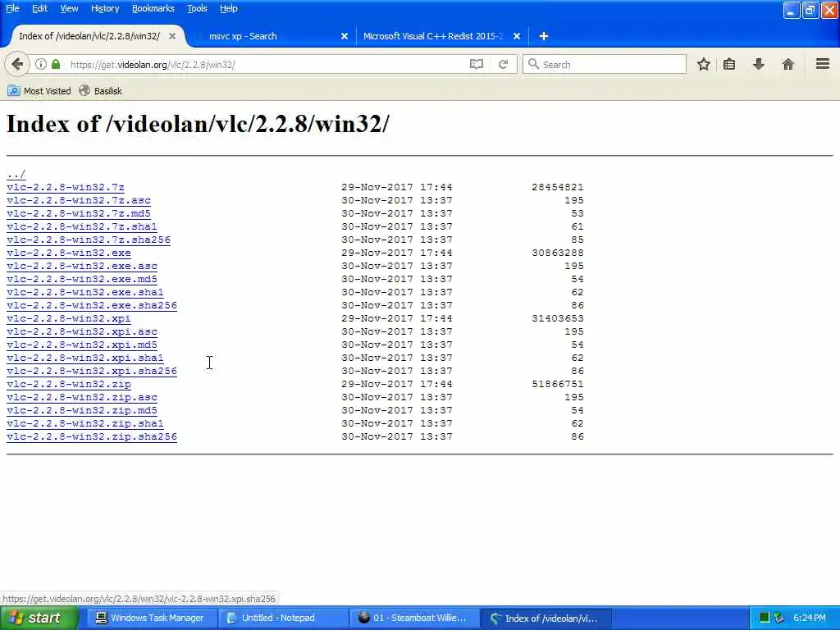840x630 pixels.
Task: Download vlc-2.2.8-win32.xpi link
Action: tap(69, 319)
